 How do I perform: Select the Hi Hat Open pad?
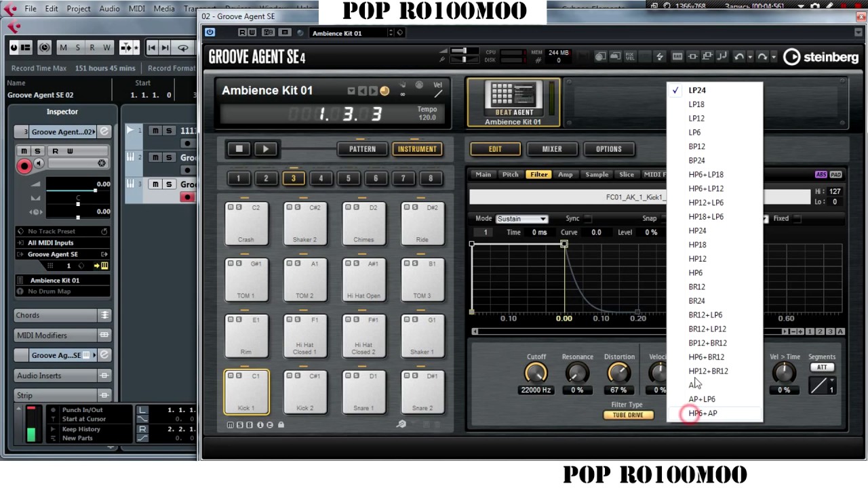[x=363, y=279]
